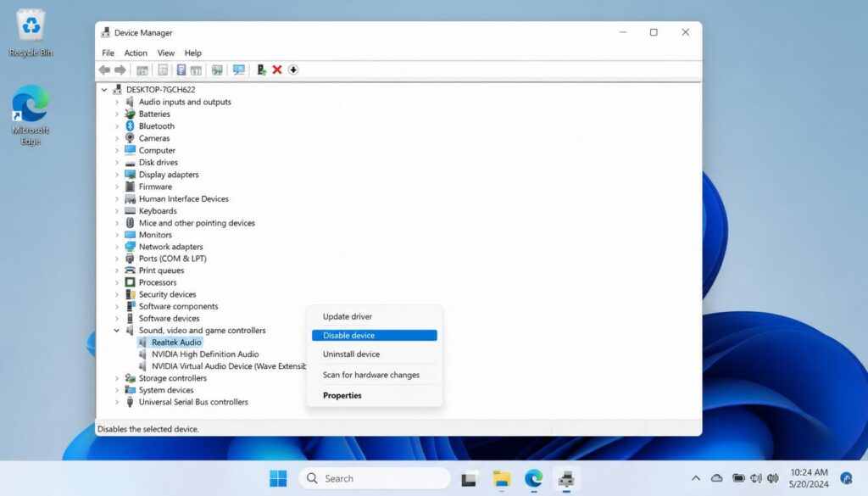The width and height of the screenshot is (868, 496).
Task: Click the Device Manager taskbar icon
Action: pos(565,478)
